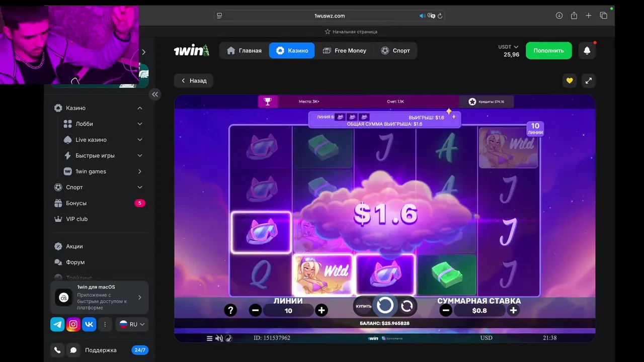Collapse the sidebar with the double-arrow icon
Screen dimensions: 644x362
tap(155, 94)
